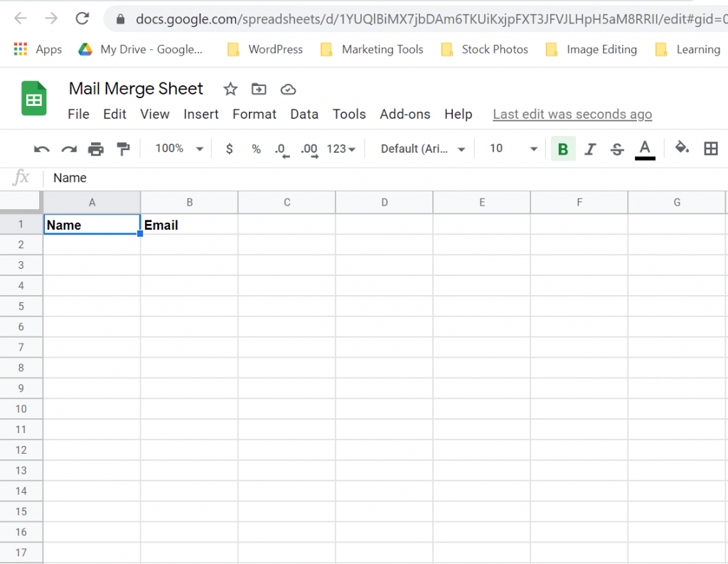The width and height of the screenshot is (728, 564).
Task: Format cell as percent
Action: (255, 149)
